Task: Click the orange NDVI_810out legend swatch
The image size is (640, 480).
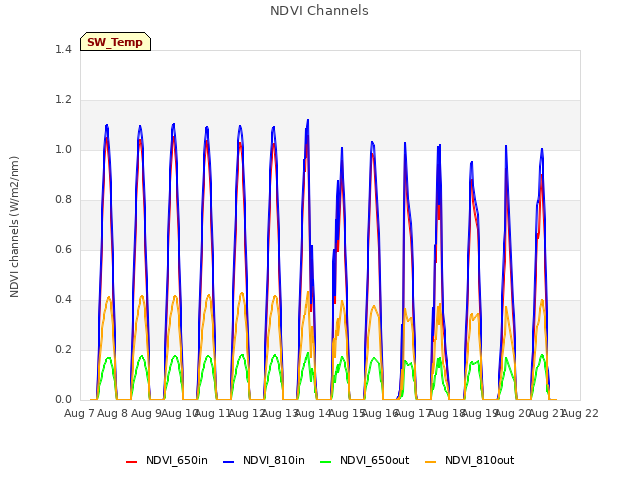Action: [430, 462]
